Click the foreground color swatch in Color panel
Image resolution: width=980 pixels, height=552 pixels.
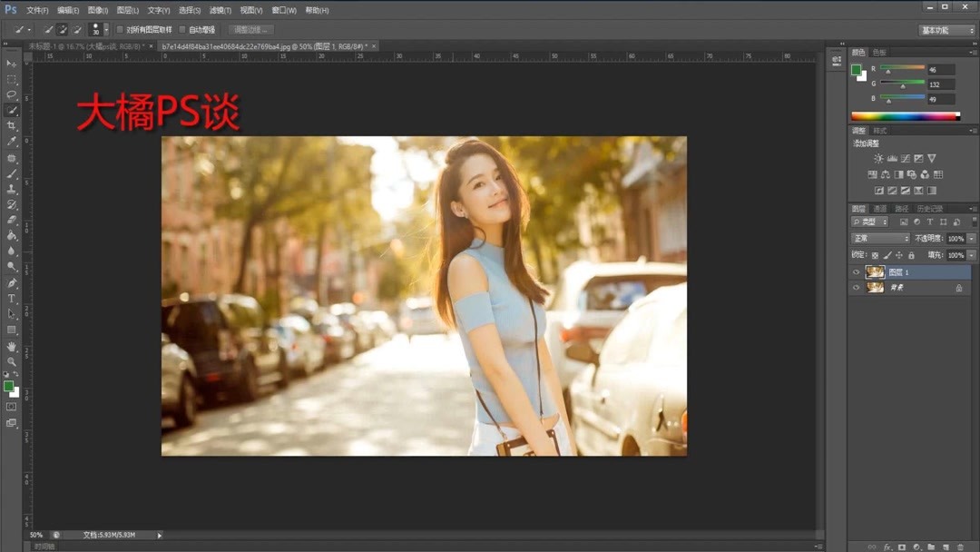(856, 69)
